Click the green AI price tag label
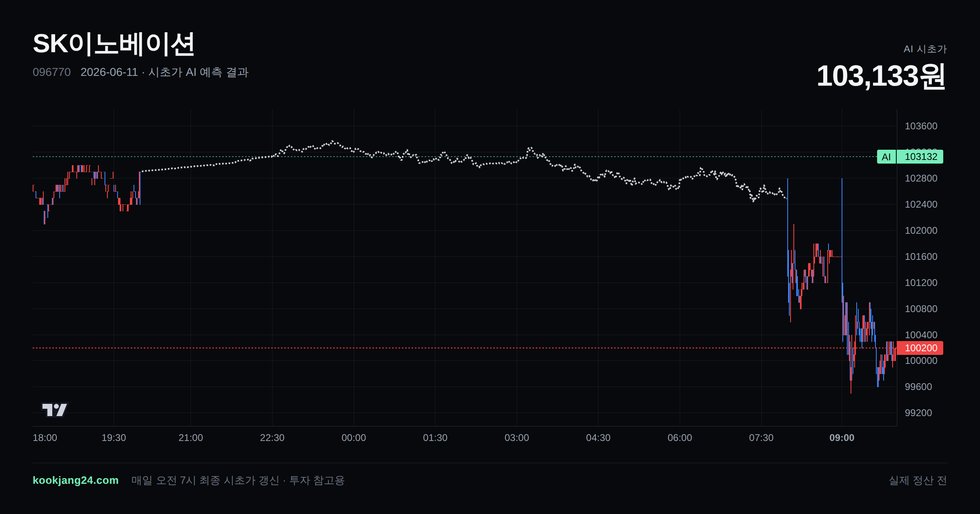The width and height of the screenshot is (980, 514). tap(886, 157)
